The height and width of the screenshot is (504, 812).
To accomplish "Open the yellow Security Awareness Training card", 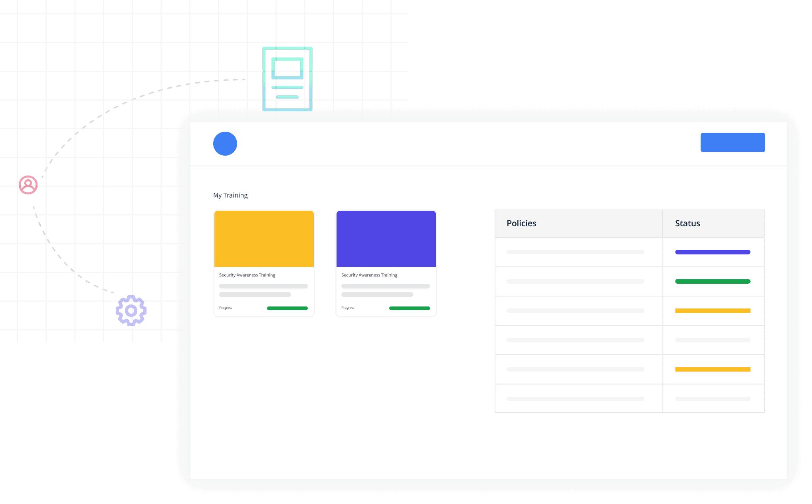I will click(x=264, y=263).
